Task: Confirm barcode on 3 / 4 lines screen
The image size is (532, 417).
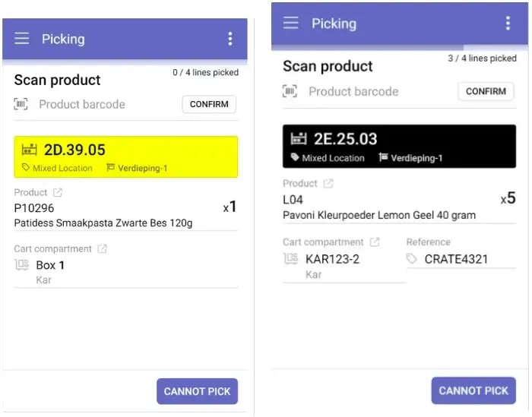Action: (486, 91)
